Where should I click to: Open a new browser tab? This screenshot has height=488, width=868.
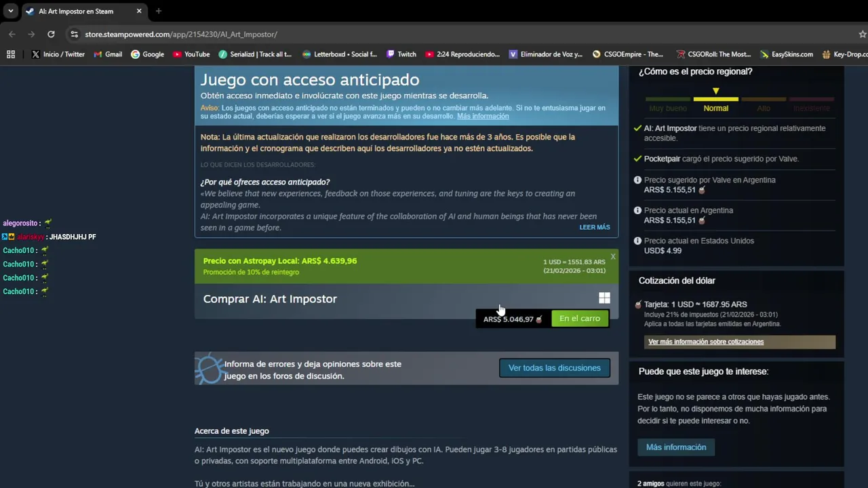pos(159,11)
